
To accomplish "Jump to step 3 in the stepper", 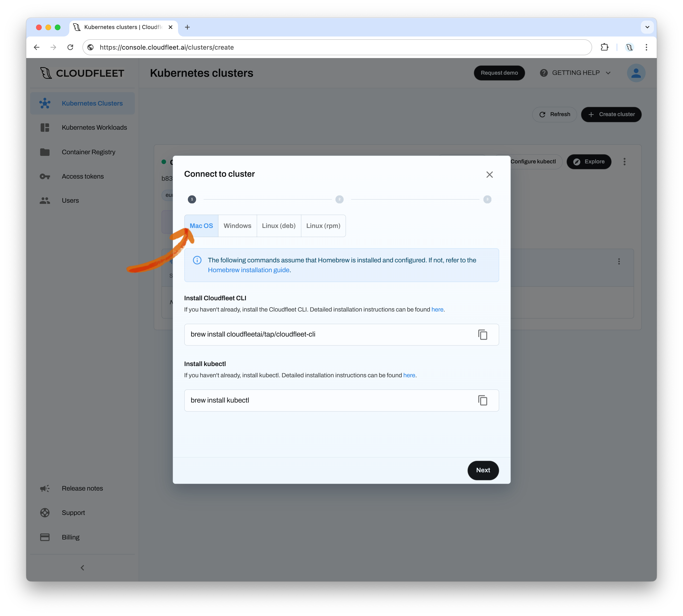I will coord(487,199).
